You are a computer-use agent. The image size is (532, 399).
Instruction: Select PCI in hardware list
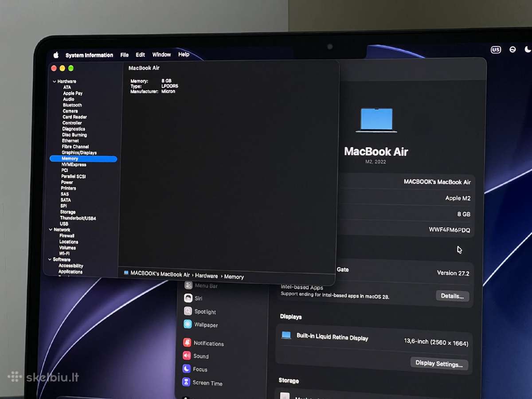pyautogui.click(x=65, y=170)
